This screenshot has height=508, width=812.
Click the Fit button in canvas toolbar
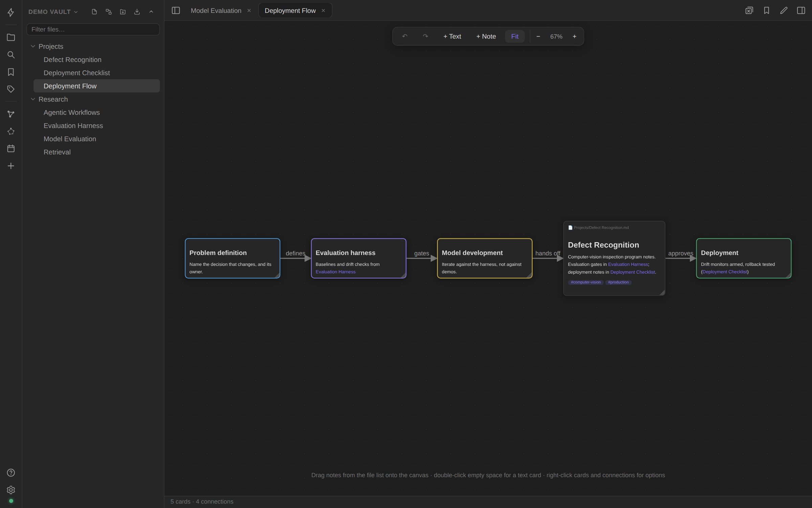(515, 36)
